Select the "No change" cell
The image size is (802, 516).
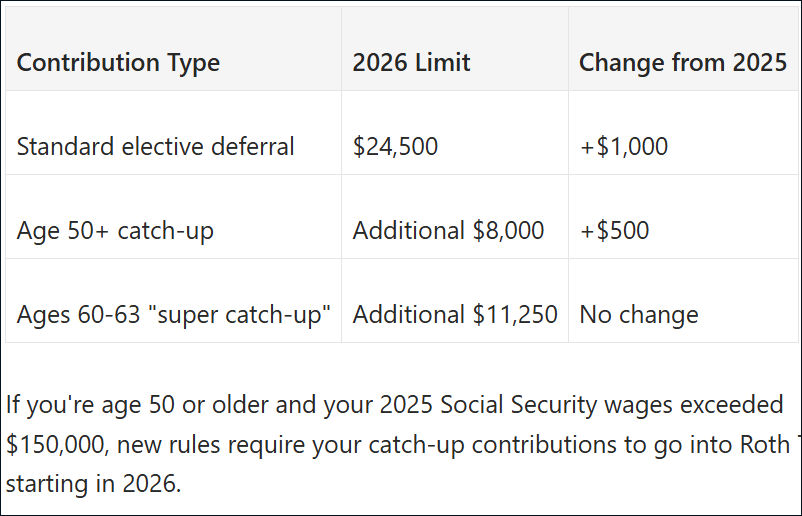coord(638,315)
